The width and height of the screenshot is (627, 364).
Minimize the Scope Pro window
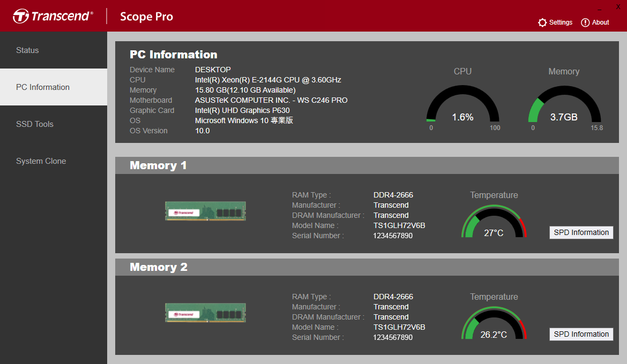[600, 9]
